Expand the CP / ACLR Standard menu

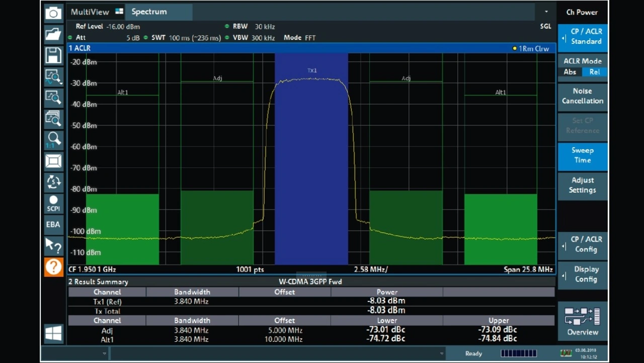click(583, 37)
